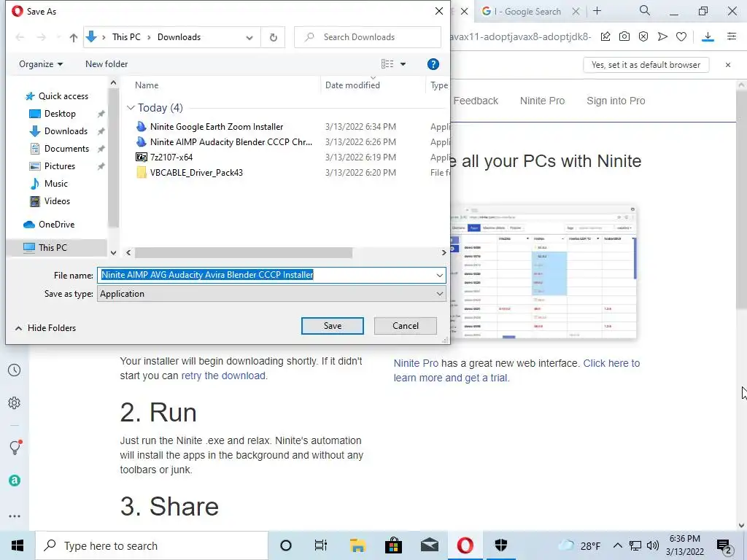Click the Forward arrow in Save As dialog

[x=42, y=37]
